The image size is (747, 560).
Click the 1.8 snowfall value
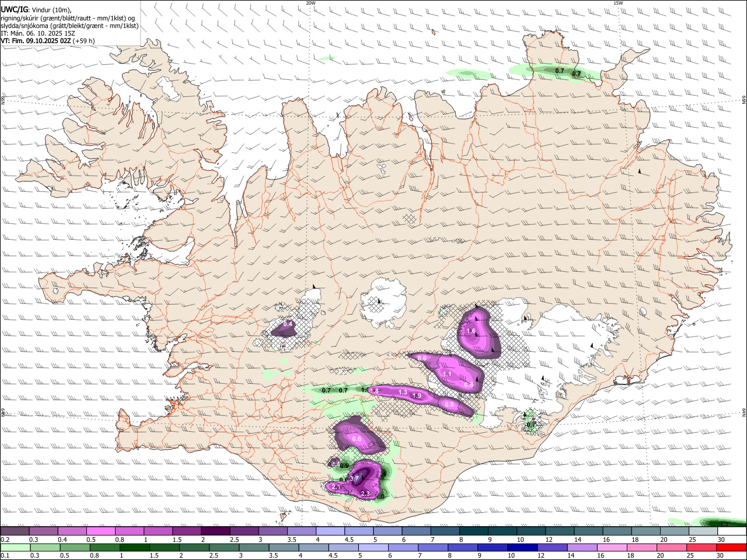coord(374,391)
